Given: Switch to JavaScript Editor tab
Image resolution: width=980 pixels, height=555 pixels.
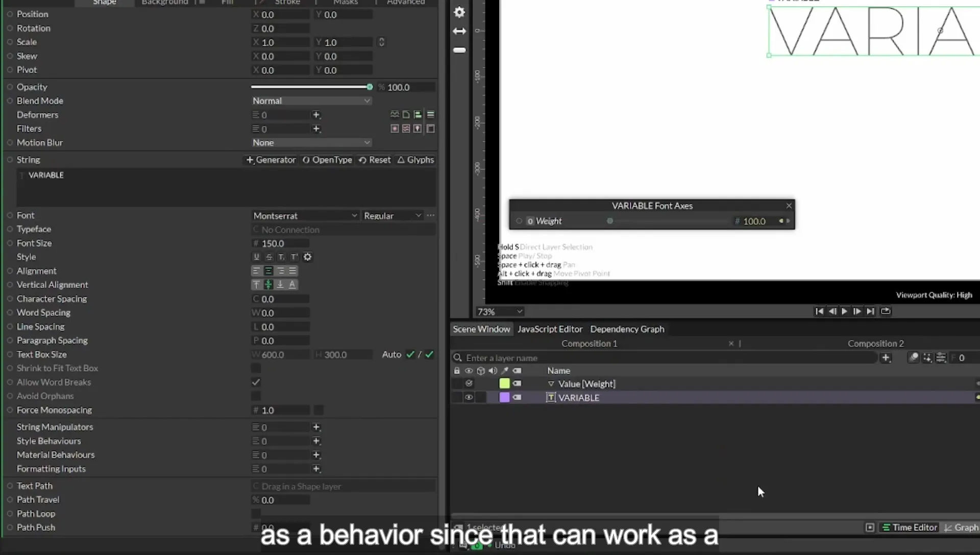Looking at the screenshot, I should [550, 330].
